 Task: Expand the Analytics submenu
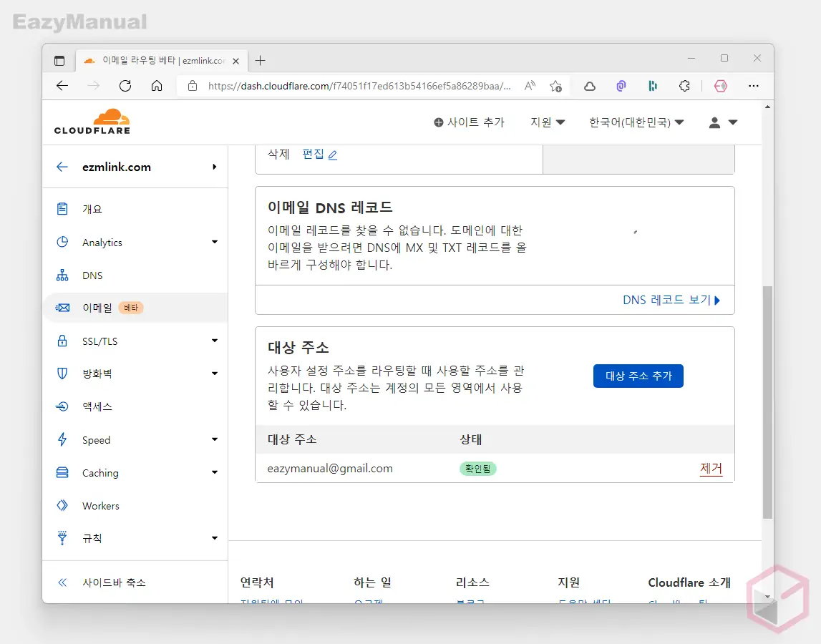pos(214,243)
